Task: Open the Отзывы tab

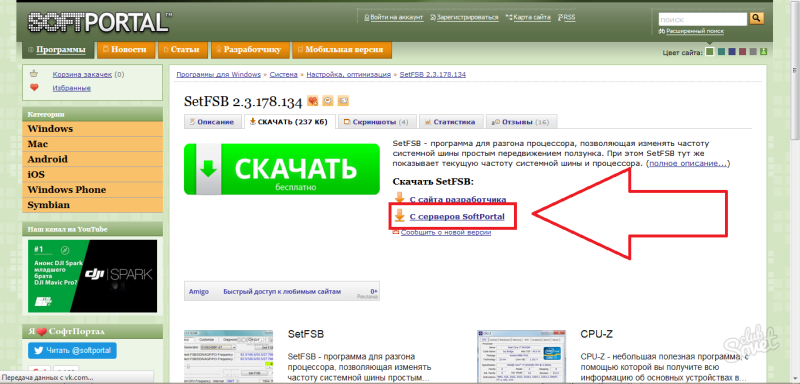Action: tap(521, 122)
